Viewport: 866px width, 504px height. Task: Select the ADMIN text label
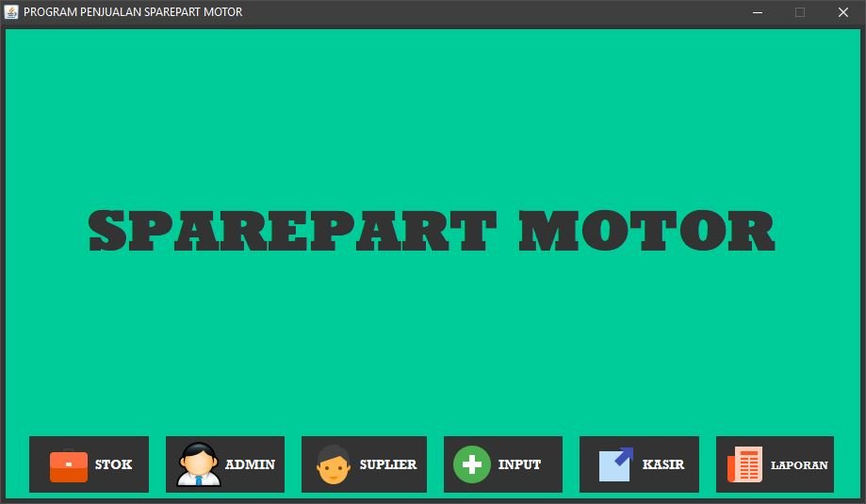(250, 464)
